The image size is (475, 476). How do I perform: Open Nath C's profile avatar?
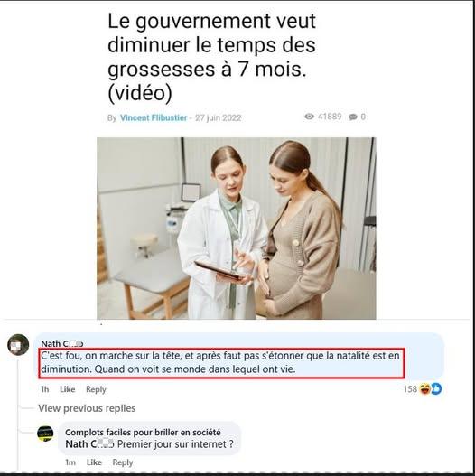tap(18, 345)
